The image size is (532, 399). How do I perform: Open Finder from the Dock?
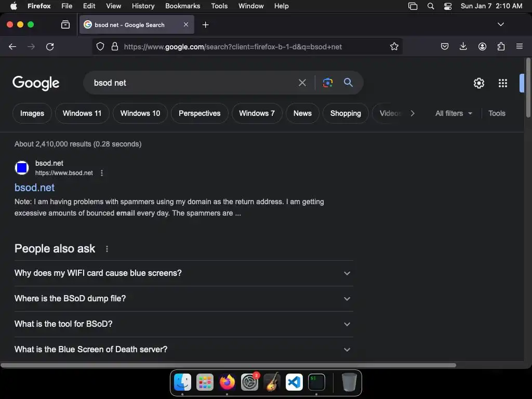(x=182, y=382)
